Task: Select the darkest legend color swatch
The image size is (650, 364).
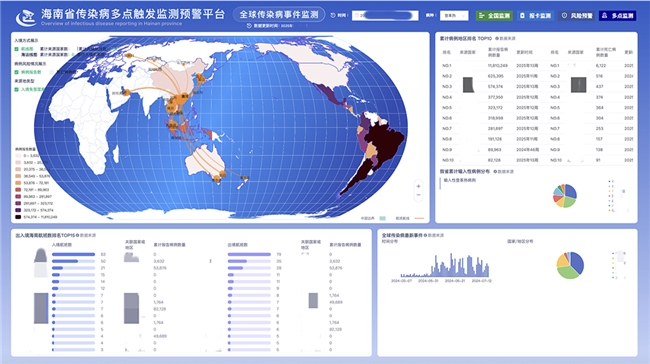Action: pos(18,217)
